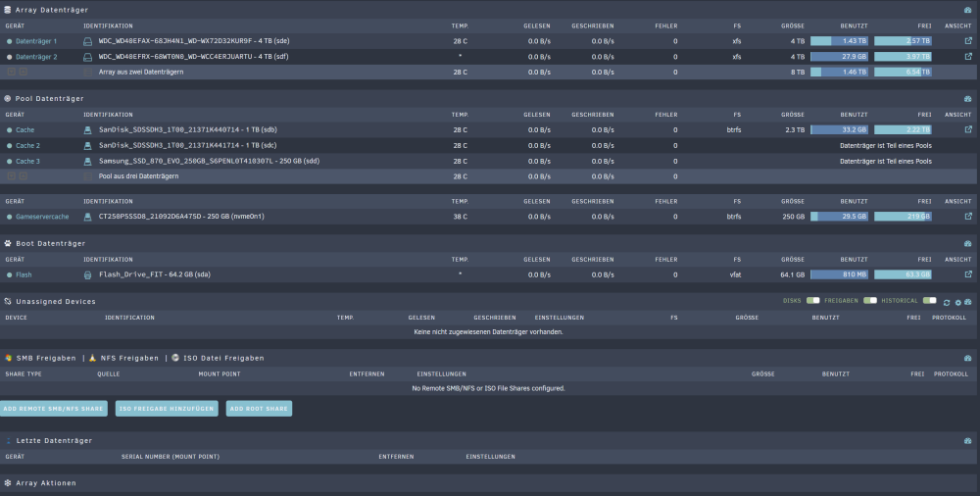Click the Pool Datenträger section icon

pos(8,99)
